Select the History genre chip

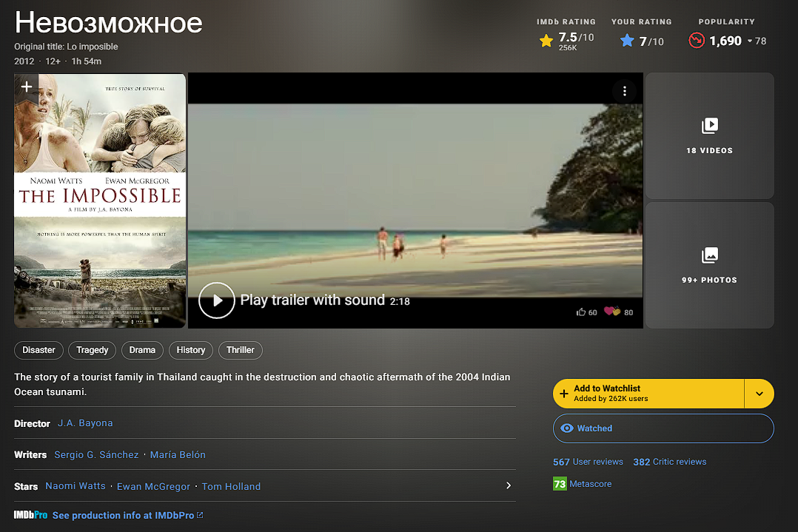pyautogui.click(x=191, y=350)
